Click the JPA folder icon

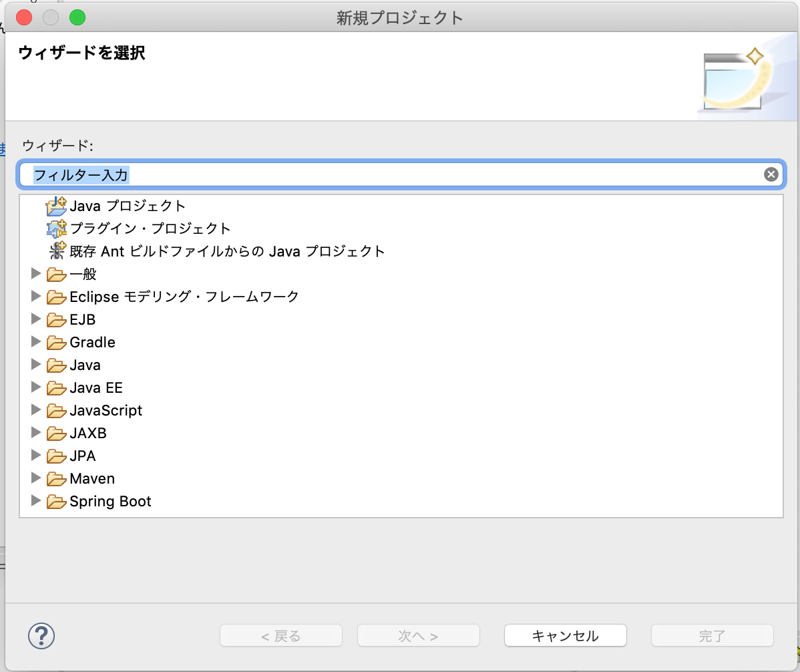(56, 456)
